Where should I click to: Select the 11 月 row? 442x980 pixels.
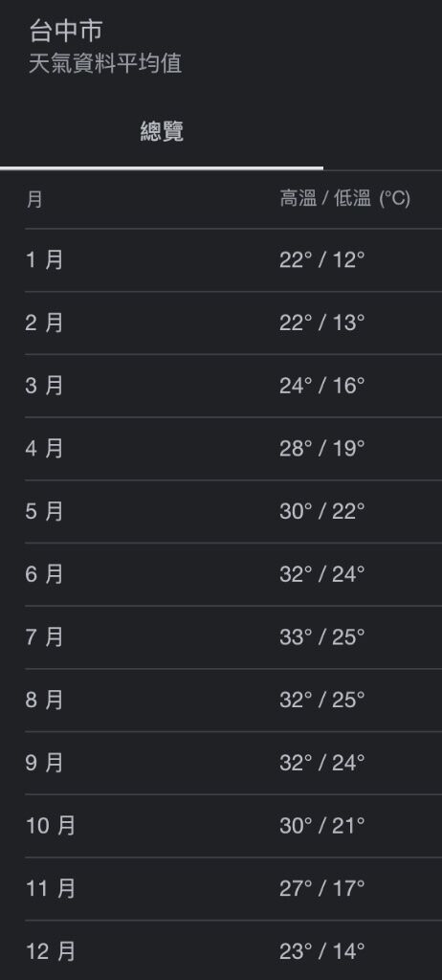(233, 889)
